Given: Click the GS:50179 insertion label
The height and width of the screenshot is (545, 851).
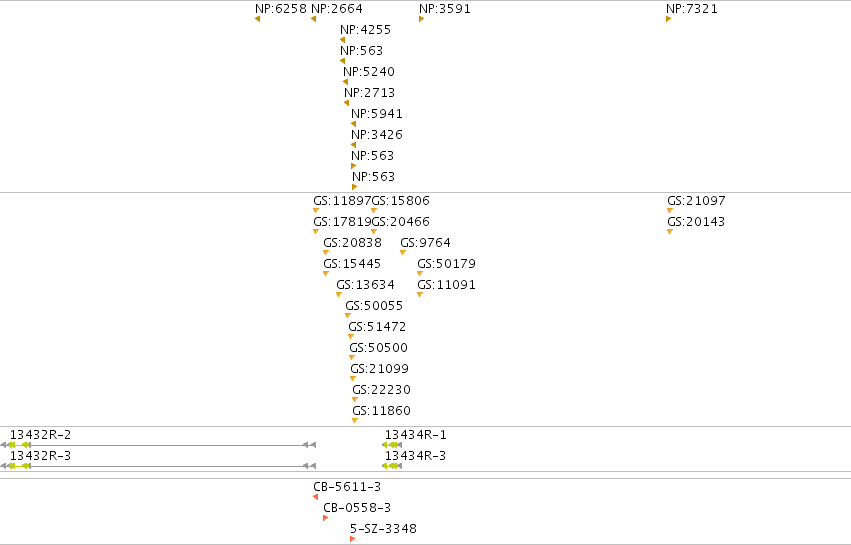Looking at the screenshot, I should tap(446, 264).
